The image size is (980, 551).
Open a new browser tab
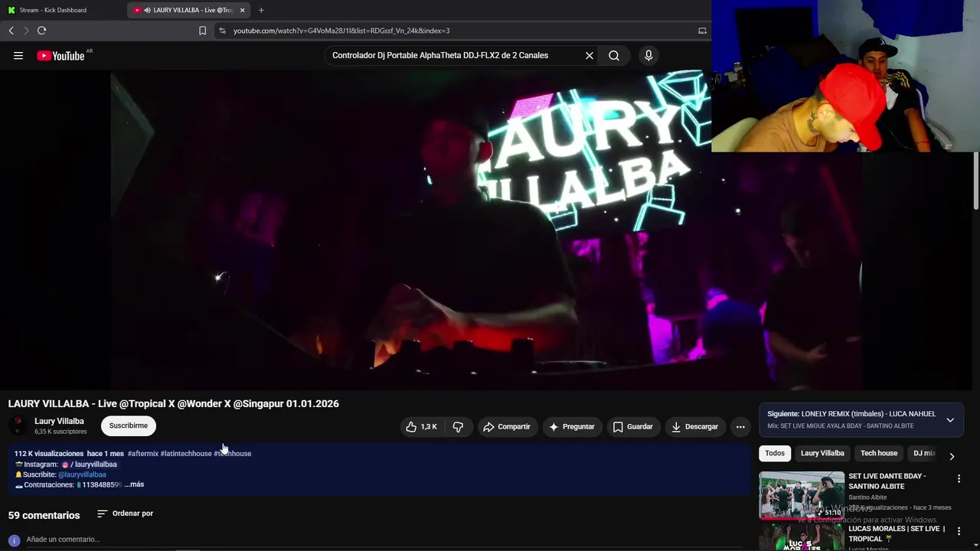(x=261, y=10)
